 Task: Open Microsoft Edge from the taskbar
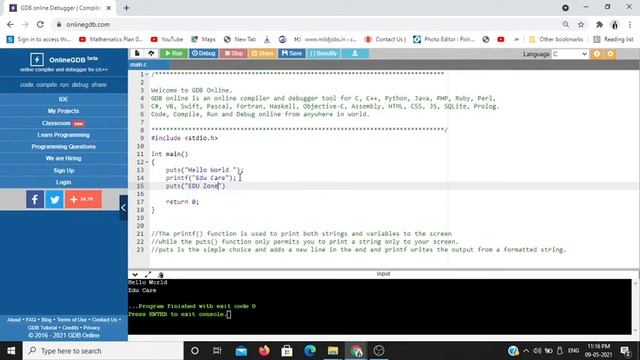tap(310, 351)
